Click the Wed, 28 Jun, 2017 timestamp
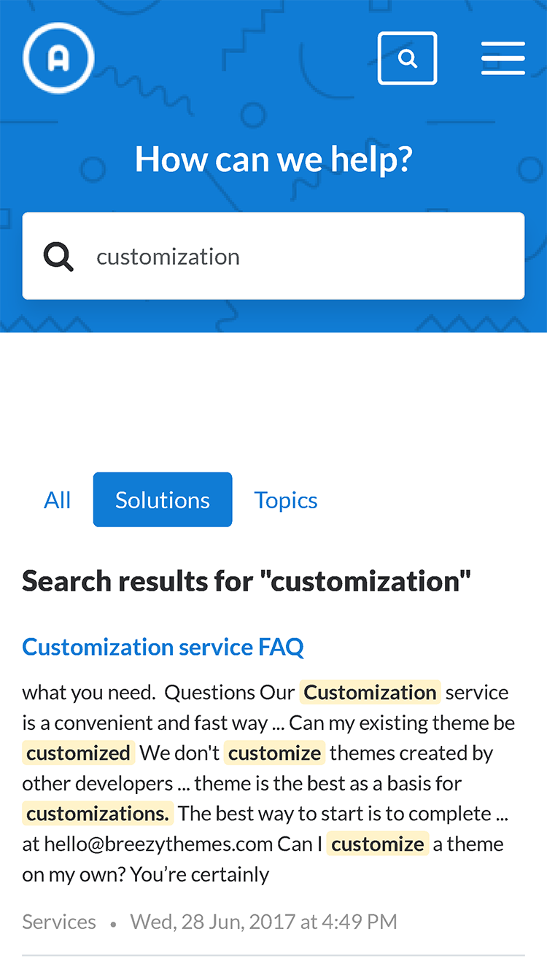Screen dimensions: 547x980 (x=264, y=922)
